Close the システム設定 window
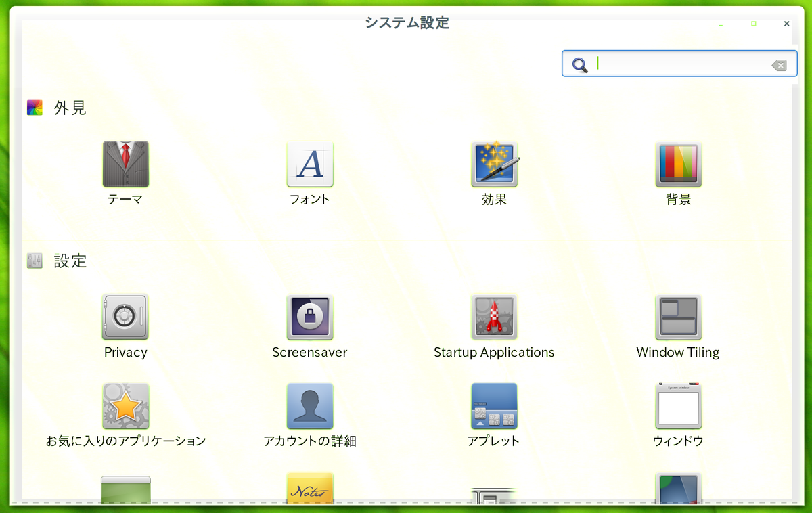Image resolution: width=812 pixels, height=513 pixels. tap(786, 24)
